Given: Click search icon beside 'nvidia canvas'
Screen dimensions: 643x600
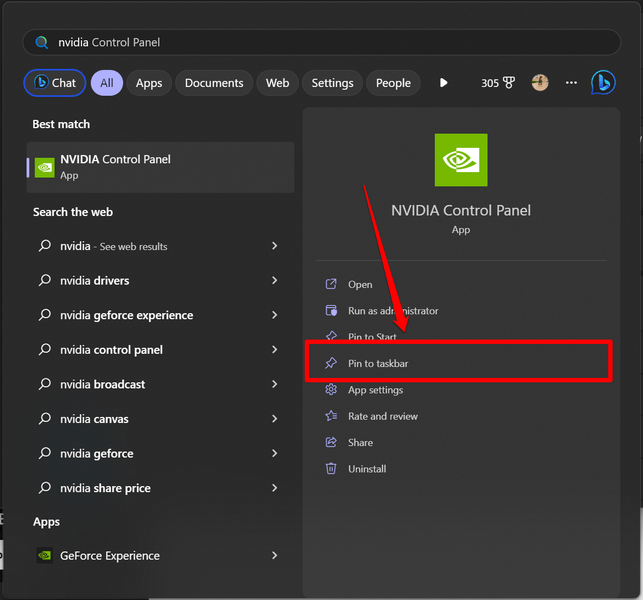Looking at the screenshot, I should click(x=45, y=419).
